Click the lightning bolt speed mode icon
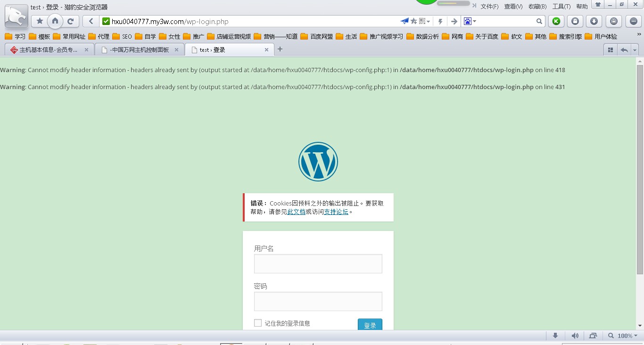 click(440, 21)
